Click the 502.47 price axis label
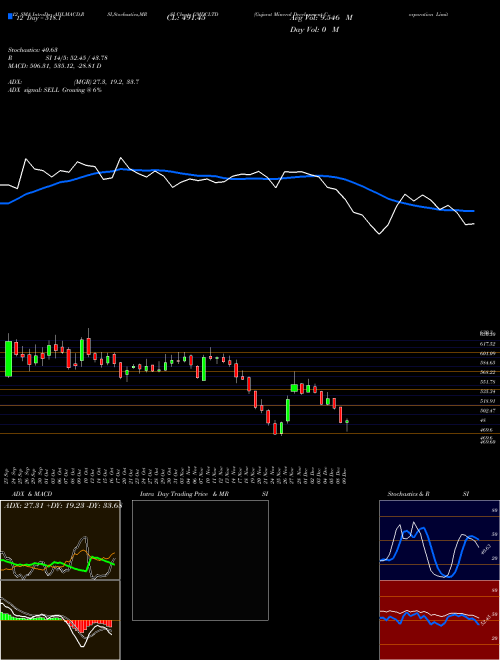 click(x=487, y=410)
